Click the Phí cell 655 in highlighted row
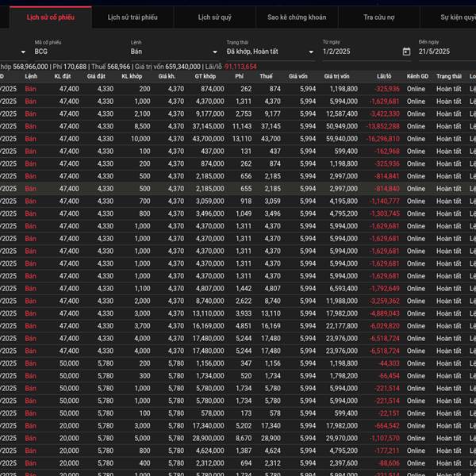Viewport: 476px width, 476px height. pyautogui.click(x=246, y=189)
